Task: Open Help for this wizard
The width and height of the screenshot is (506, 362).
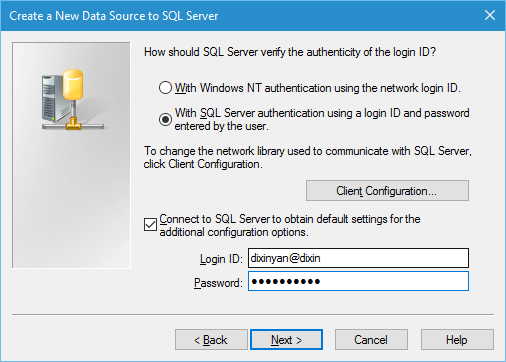Action: [x=457, y=340]
